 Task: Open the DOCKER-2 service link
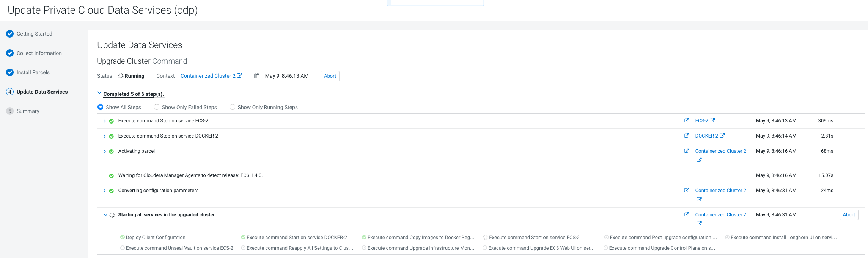706,136
